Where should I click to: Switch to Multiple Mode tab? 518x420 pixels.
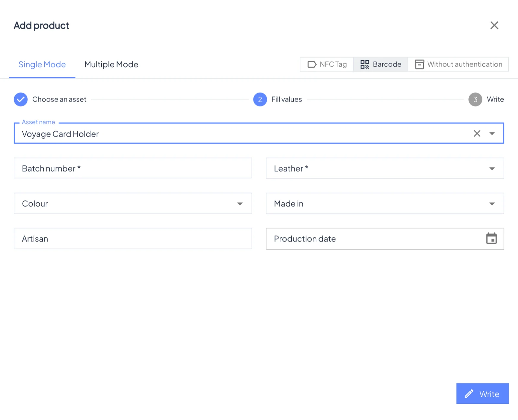pyautogui.click(x=111, y=64)
